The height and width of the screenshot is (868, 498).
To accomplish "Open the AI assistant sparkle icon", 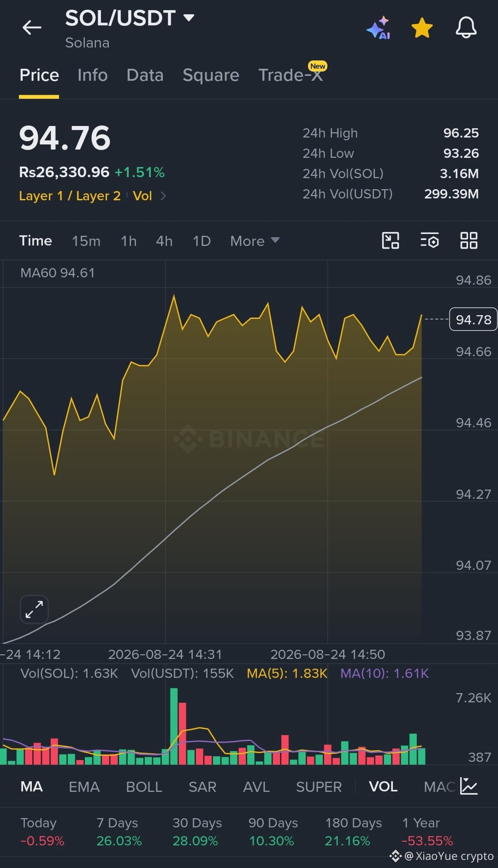I will (379, 28).
